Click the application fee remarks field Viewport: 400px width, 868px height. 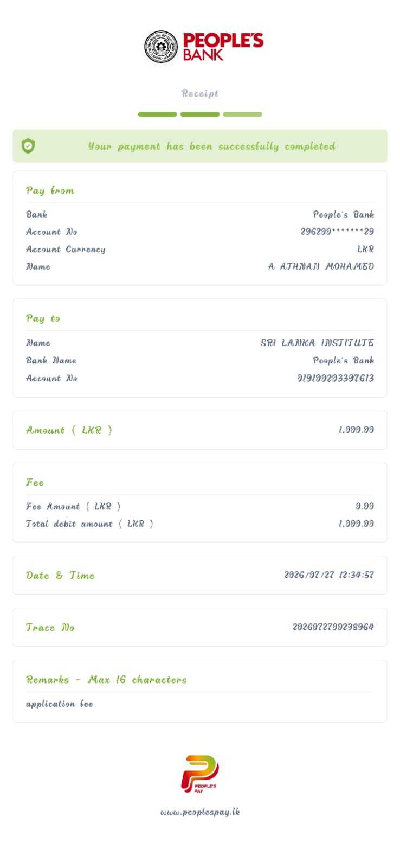(60, 704)
